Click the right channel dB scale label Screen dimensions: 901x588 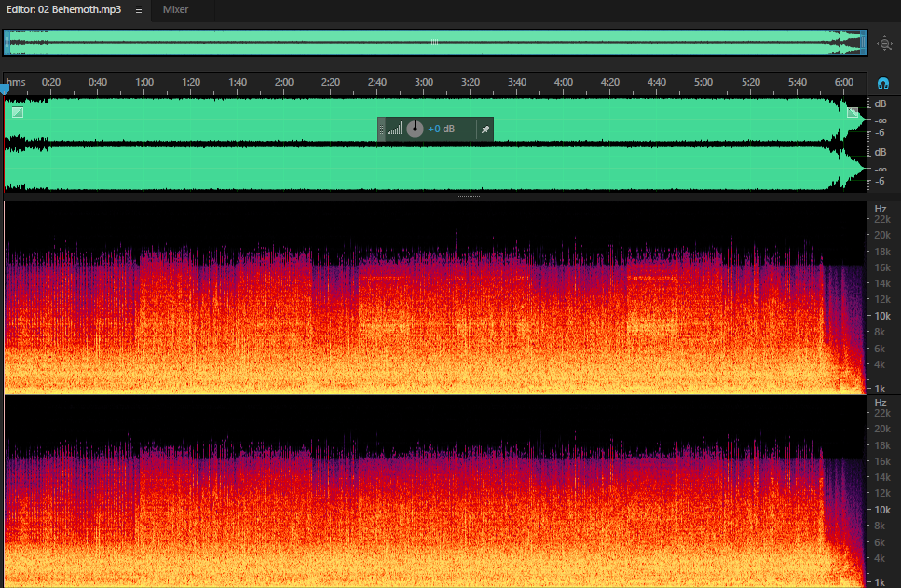881,152
